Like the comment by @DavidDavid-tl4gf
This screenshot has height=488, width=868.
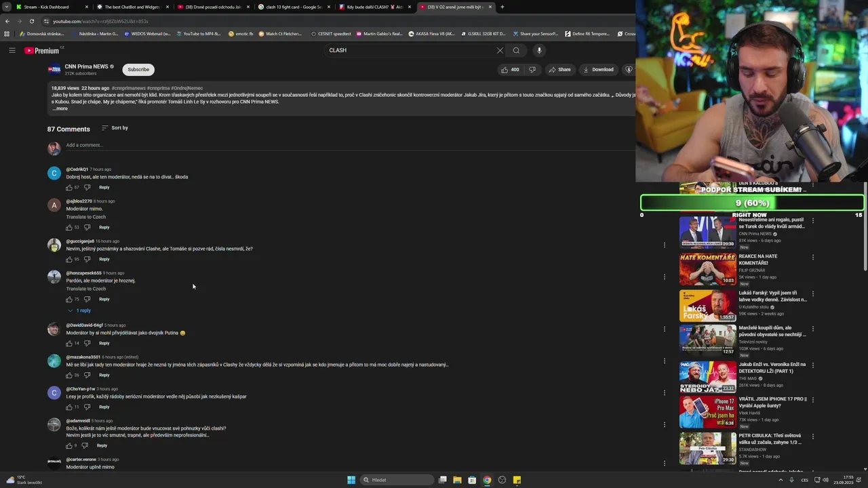click(69, 343)
